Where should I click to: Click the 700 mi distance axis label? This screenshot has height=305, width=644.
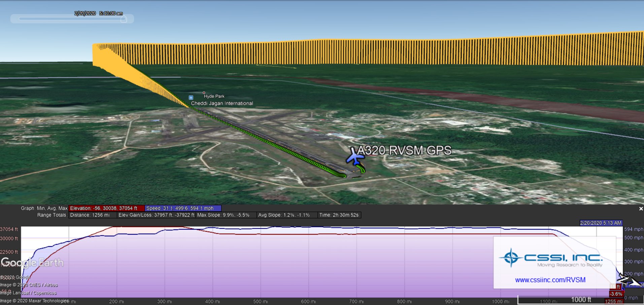pos(357,301)
